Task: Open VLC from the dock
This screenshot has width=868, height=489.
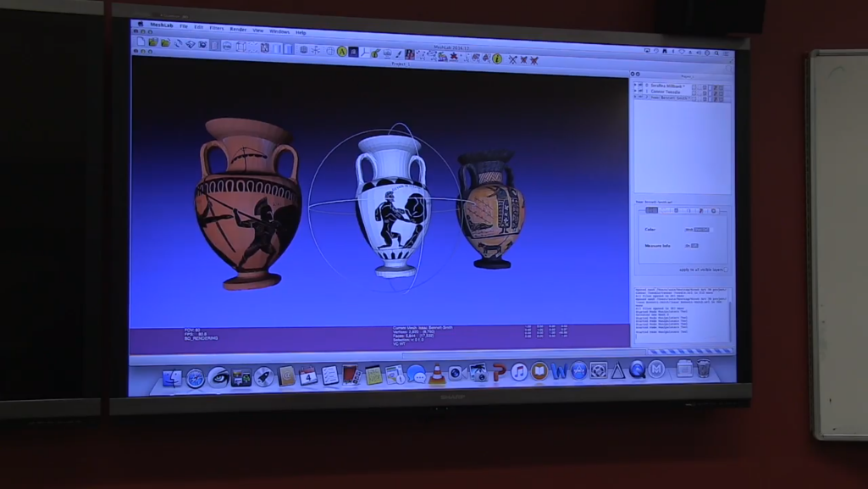Action: pos(437,374)
